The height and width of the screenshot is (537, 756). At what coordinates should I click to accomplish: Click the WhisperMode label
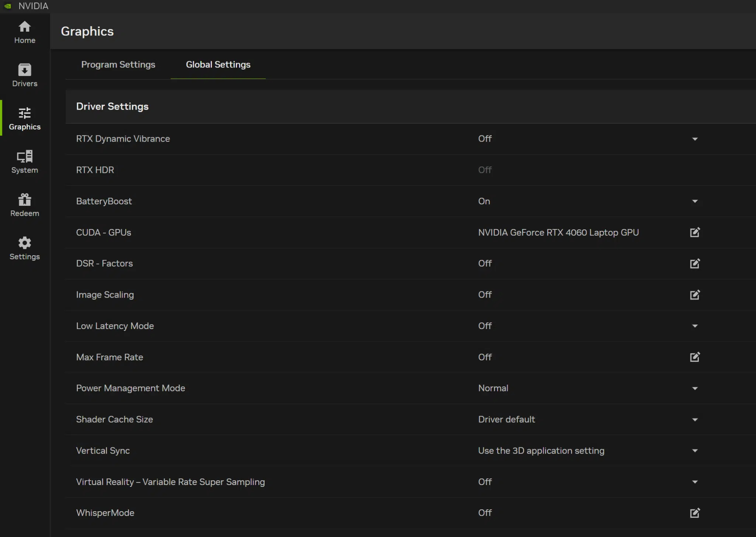105,513
